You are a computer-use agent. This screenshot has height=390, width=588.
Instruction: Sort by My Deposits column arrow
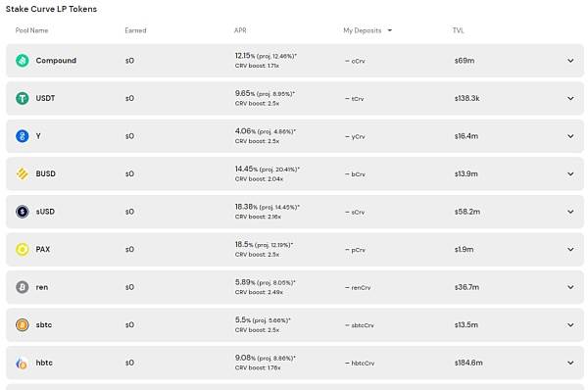(390, 30)
